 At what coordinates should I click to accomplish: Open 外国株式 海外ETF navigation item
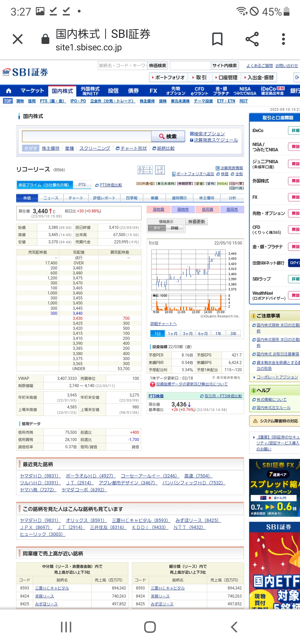[90, 91]
